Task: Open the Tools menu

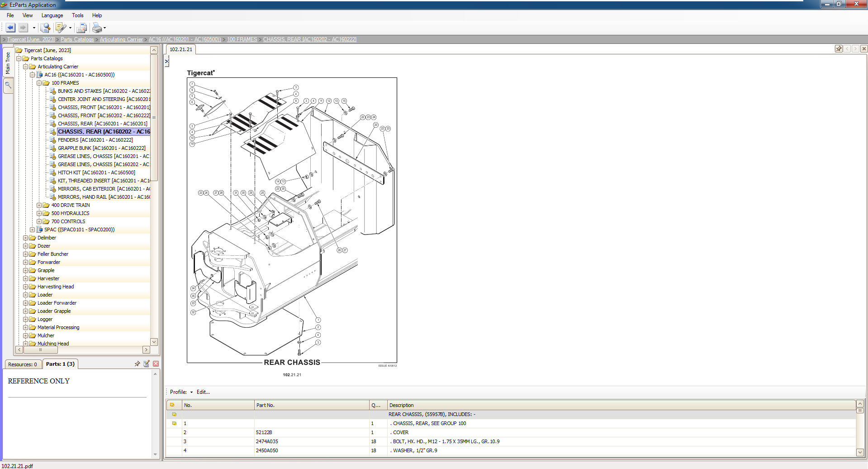Action: 77,15
